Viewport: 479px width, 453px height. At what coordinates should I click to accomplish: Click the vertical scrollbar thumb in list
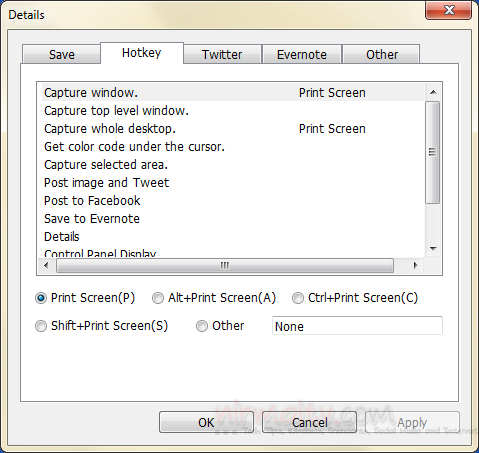[433, 152]
